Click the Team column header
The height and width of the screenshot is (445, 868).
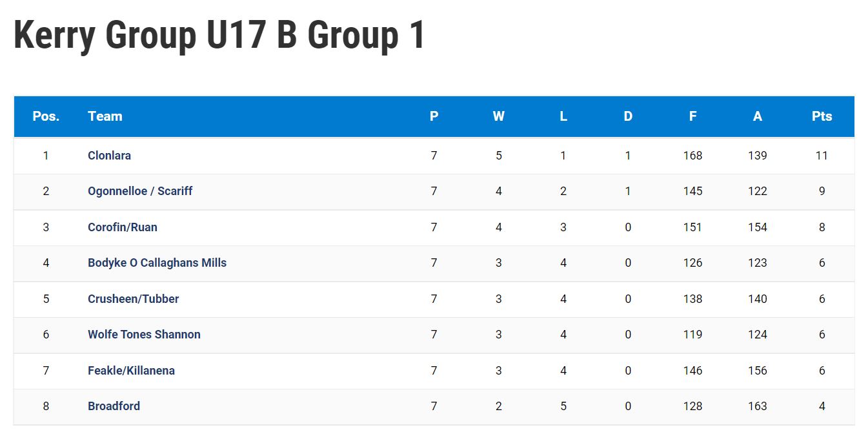tap(105, 116)
